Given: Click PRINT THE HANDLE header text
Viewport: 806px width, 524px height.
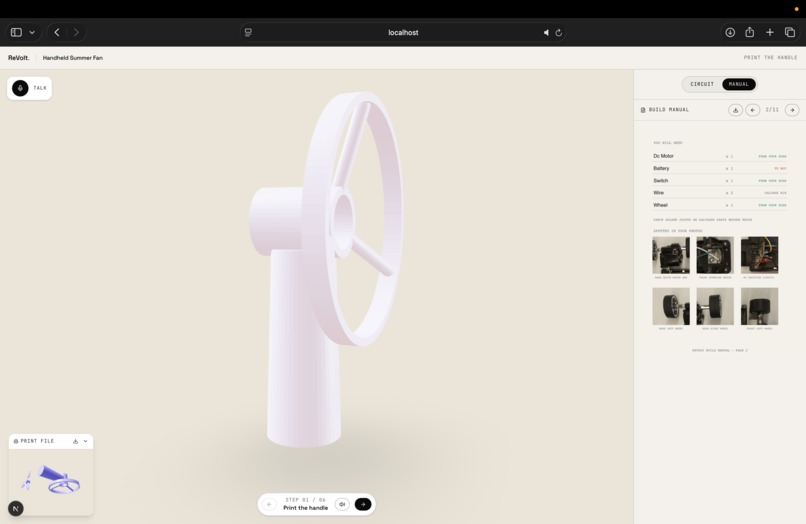Looking at the screenshot, I should click(x=771, y=58).
